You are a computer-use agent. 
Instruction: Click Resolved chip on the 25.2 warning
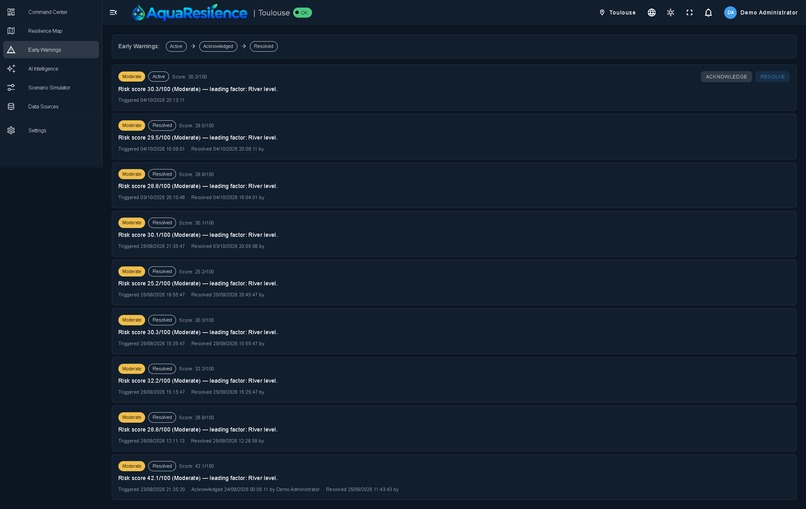coord(162,271)
